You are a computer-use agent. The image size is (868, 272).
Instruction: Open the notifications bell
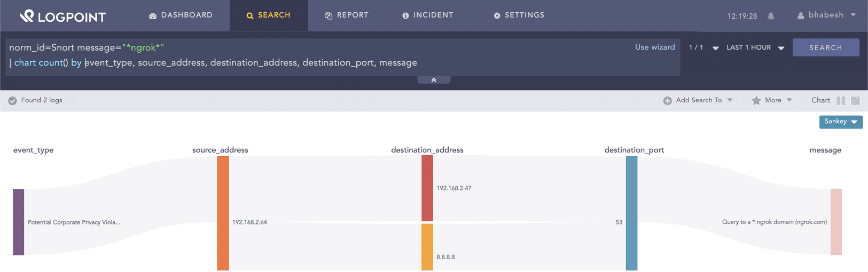[x=771, y=16]
